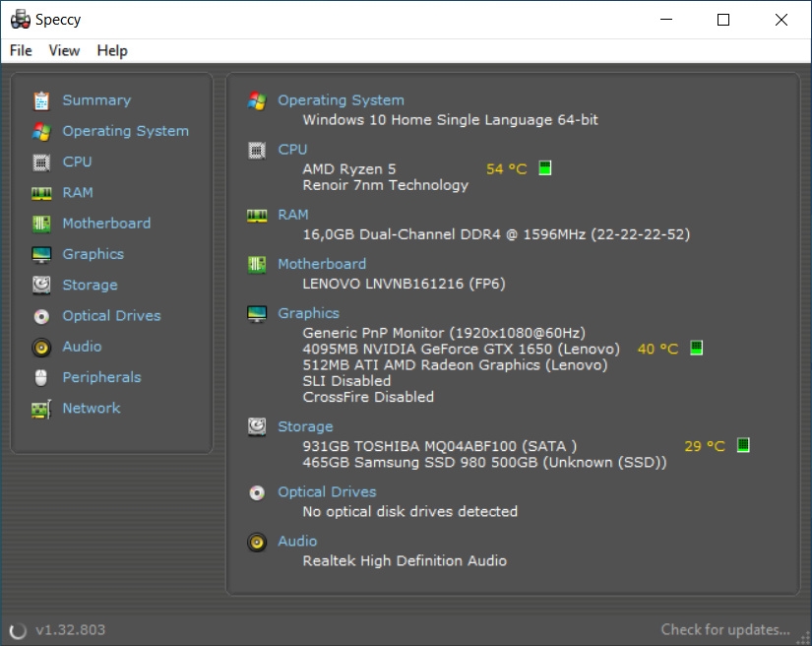The height and width of the screenshot is (646, 812).
Task: Click the Operating System heading link in summary
Action: 342,100
